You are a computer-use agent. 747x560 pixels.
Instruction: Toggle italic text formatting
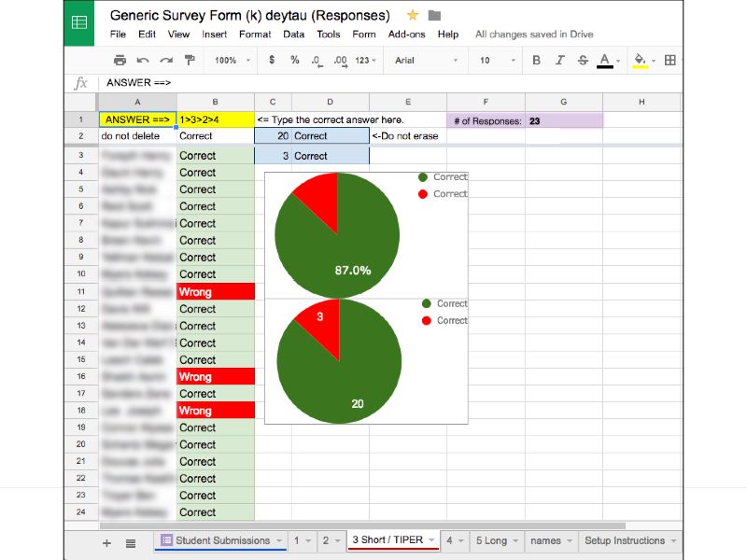click(x=559, y=60)
